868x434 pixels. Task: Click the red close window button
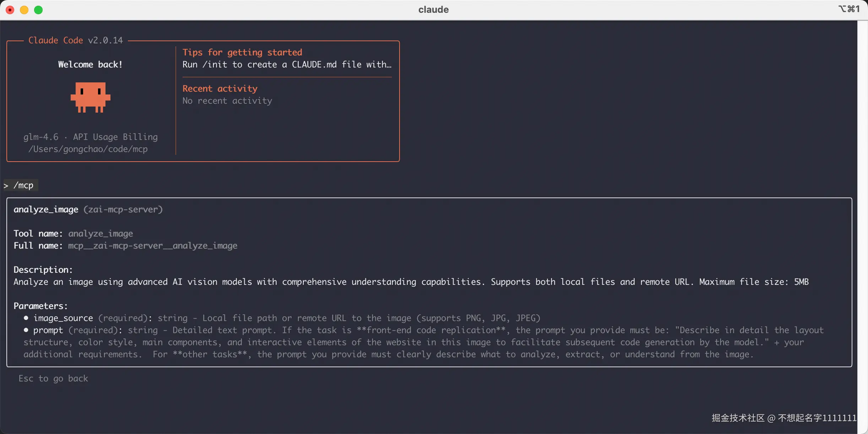pos(10,10)
